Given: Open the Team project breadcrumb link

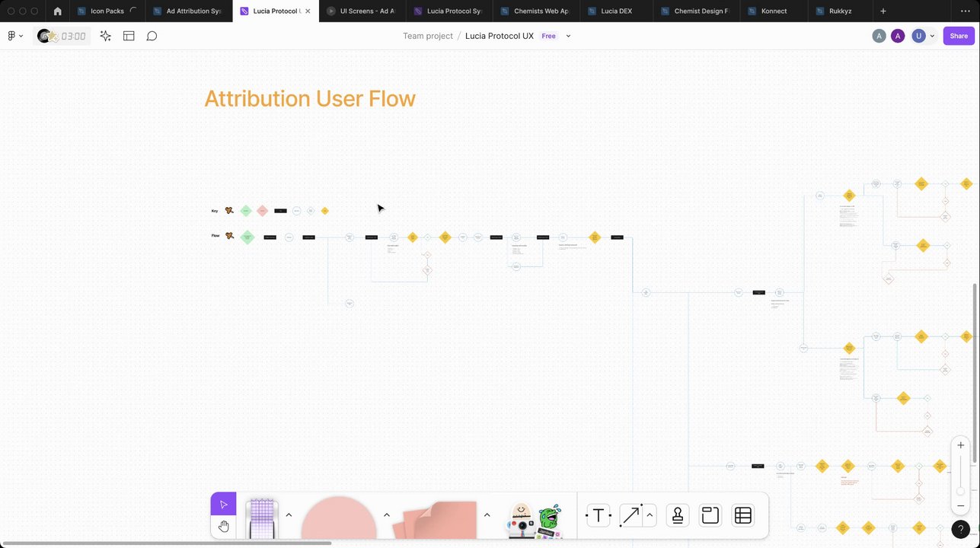Looking at the screenshot, I should point(428,36).
